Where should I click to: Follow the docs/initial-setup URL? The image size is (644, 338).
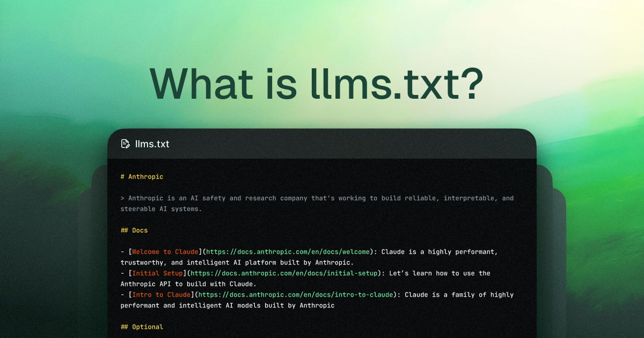tap(284, 273)
